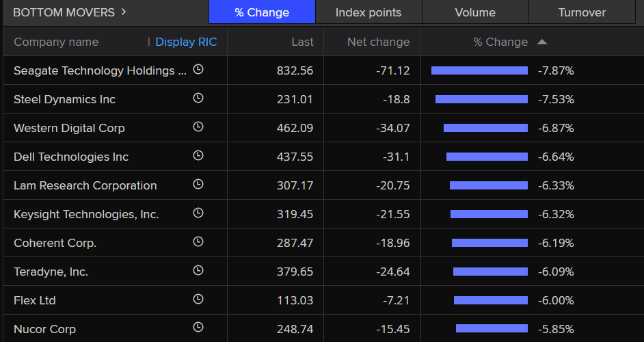Click the Display RIC link
The width and height of the screenshot is (644, 342).
tap(186, 42)
